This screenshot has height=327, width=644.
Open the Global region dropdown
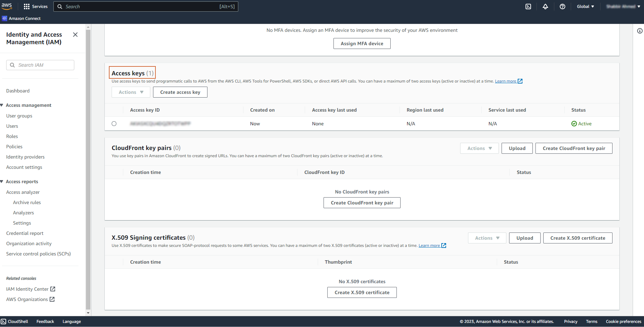pos(585,6)
